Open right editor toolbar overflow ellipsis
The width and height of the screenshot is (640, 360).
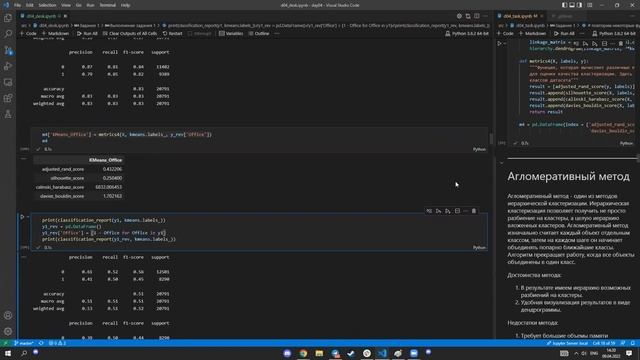pos(582,33)
